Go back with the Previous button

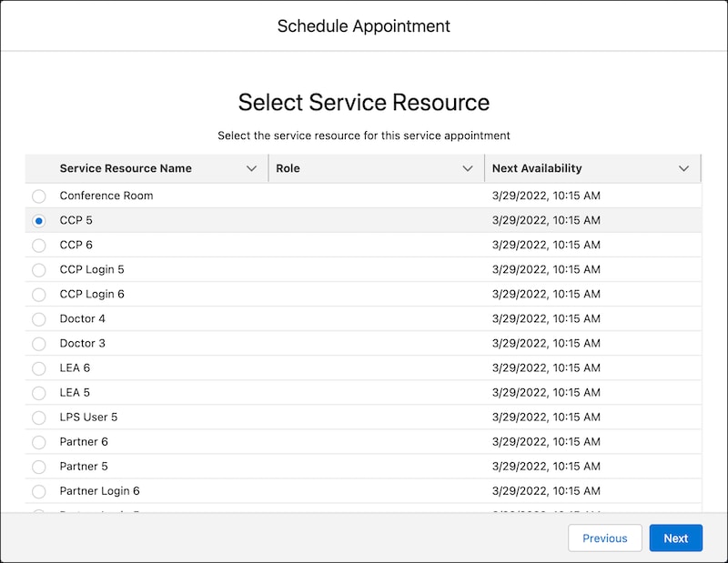(605, 538)
